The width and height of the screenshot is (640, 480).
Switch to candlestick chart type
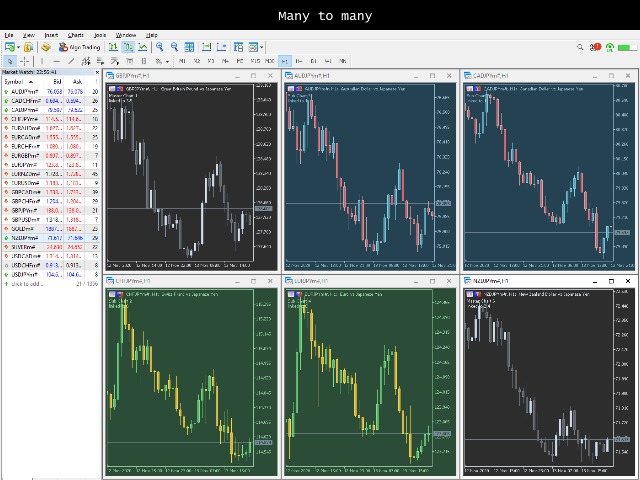point(129,47)
